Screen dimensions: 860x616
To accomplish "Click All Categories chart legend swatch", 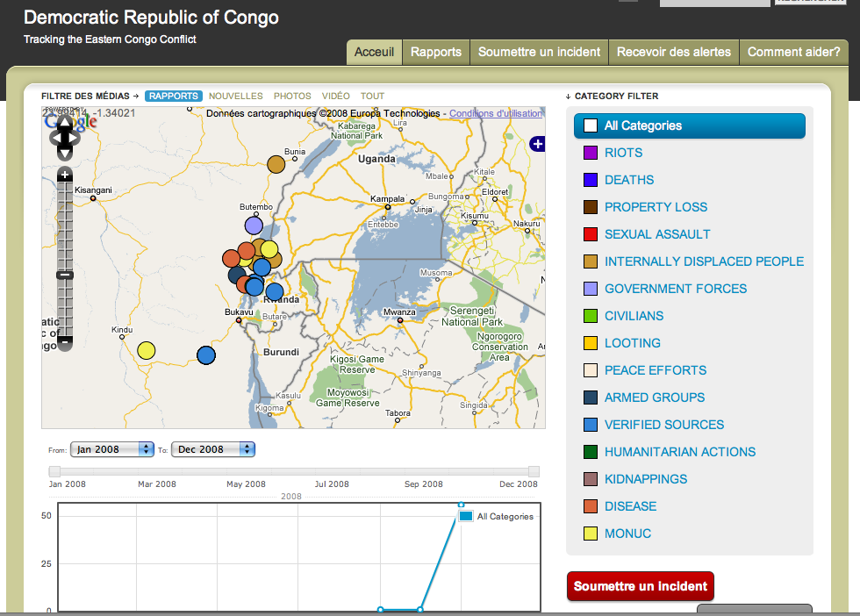I will (x=466, y=516).
